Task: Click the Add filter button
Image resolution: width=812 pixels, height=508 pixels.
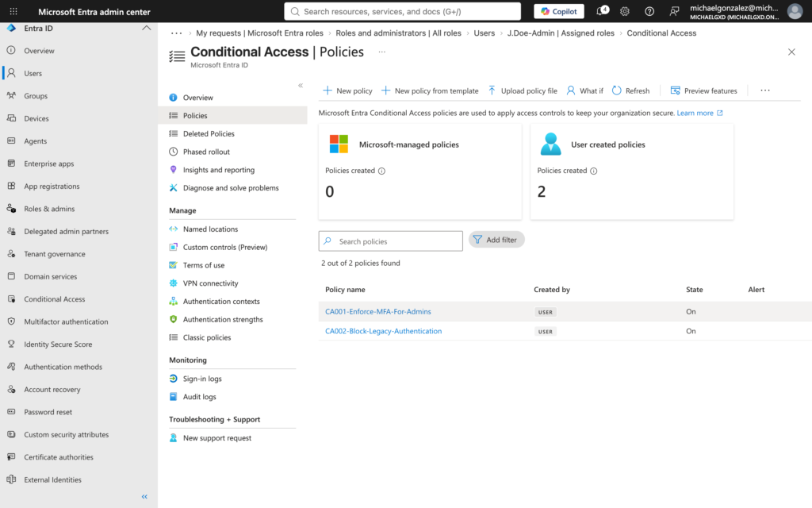Action: 496,240
